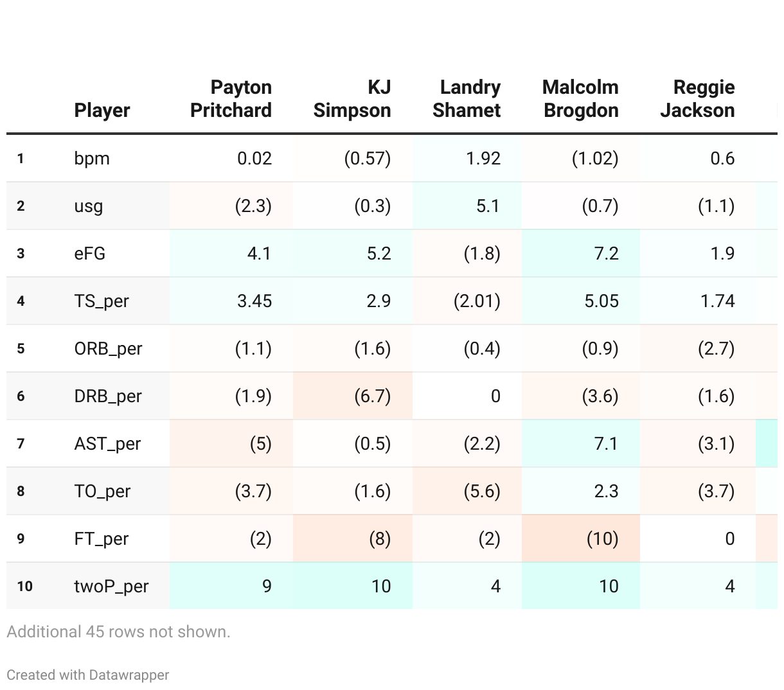Click Malcolm Brogdon's FT_per cell showing (10)
Viewport: 784px width, 690px height.
tap(602, 539)
